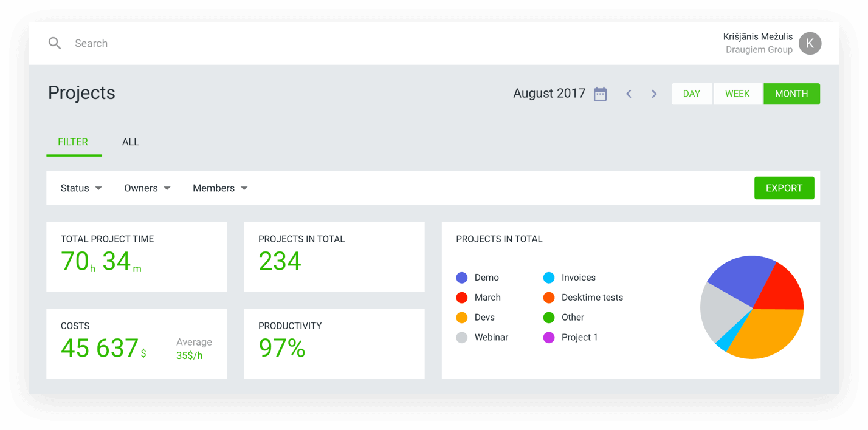Switch to the ALL tab

(130, 142)
